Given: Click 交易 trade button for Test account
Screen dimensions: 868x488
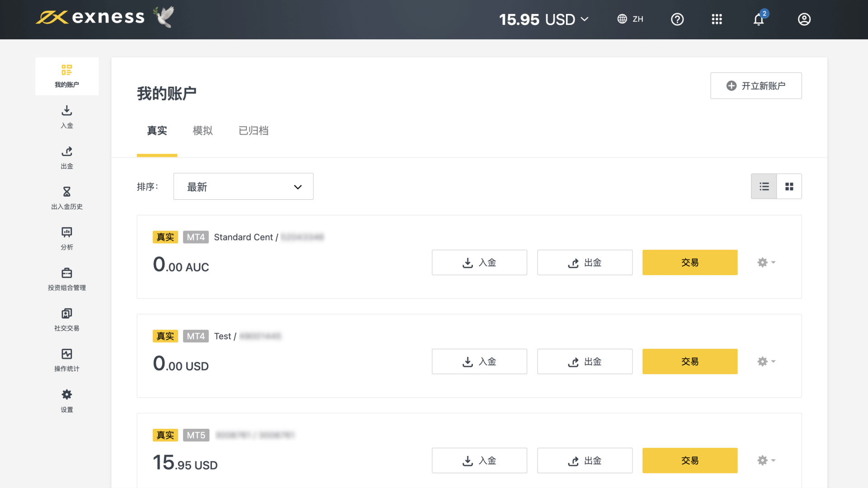Looking at the screenshot, I should [x=690, y=361].
